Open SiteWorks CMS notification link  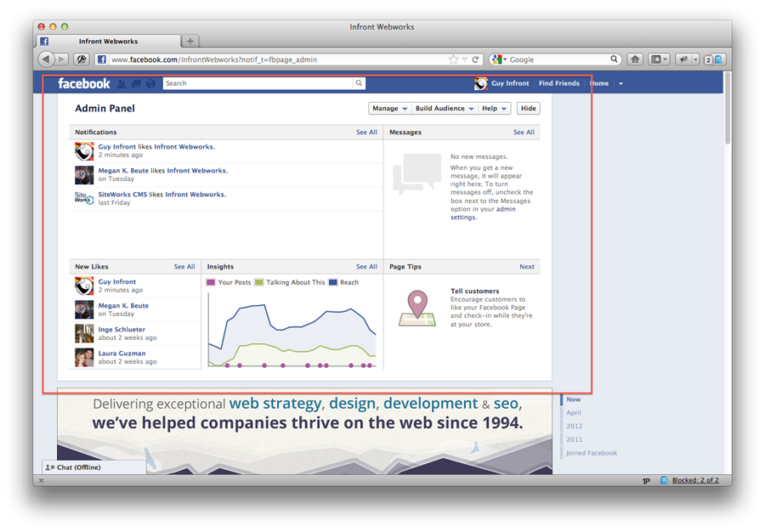point(122,195)
